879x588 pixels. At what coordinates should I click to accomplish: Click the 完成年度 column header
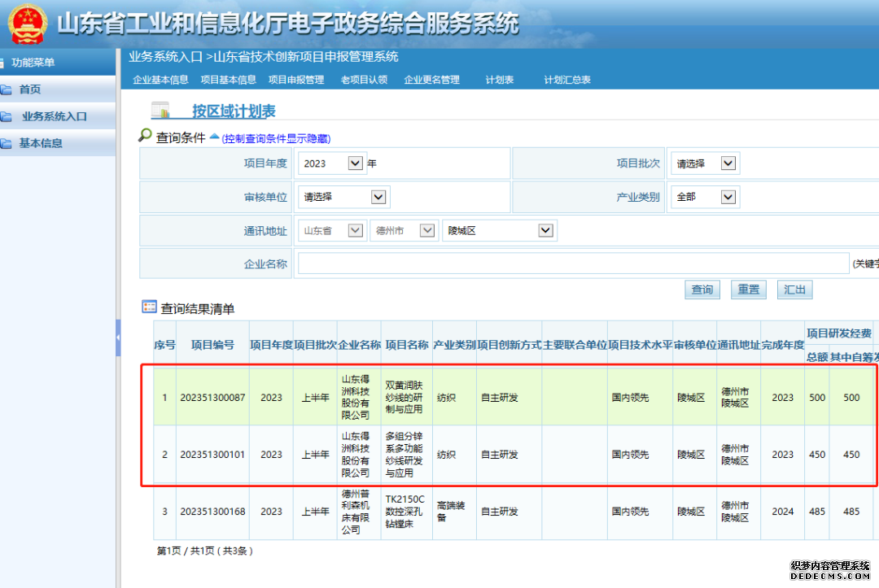(x=783, y=345)
